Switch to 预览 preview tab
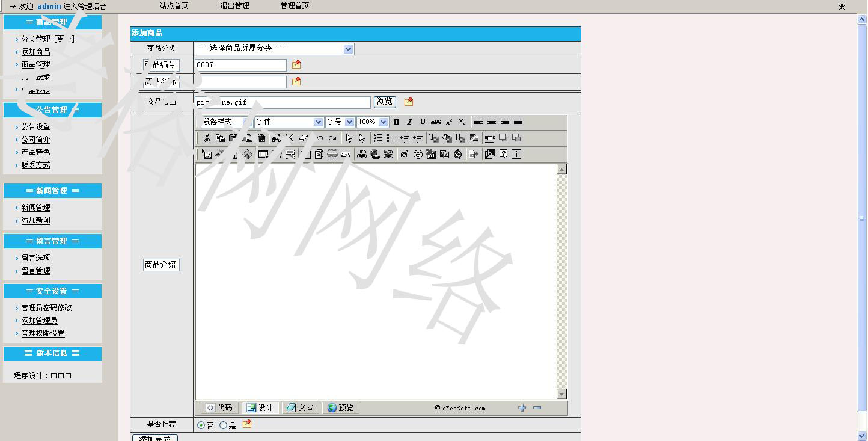 [341, 408]
